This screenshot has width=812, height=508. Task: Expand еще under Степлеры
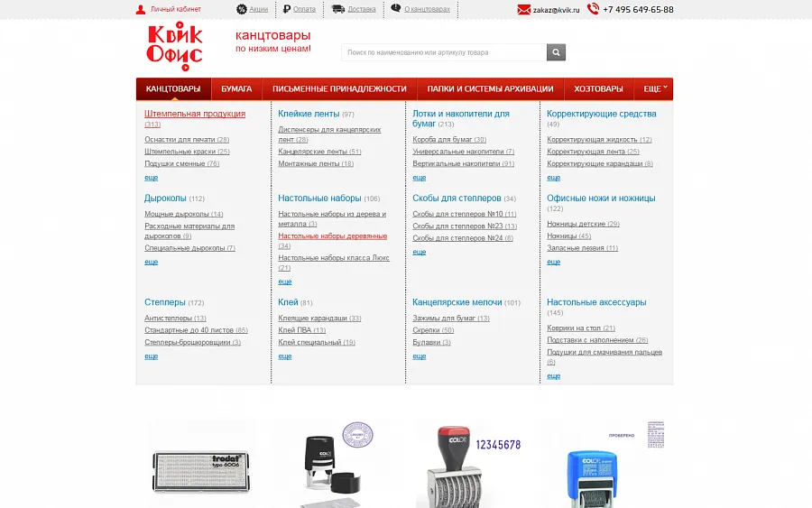coord(152,356)
